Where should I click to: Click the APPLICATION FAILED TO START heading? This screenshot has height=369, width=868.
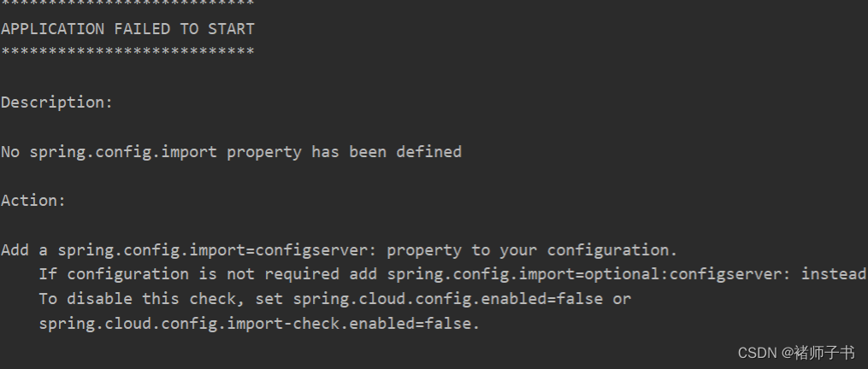click(x=127, y=29)
